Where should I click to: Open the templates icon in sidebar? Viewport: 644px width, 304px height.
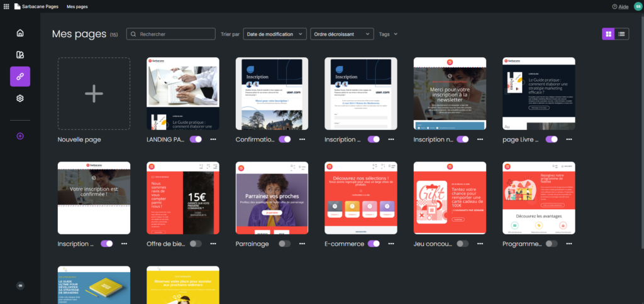coord(20,55)
